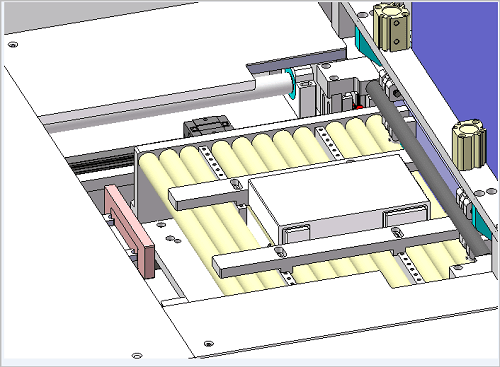Select the teal cylinder end cap
This screenshot has height=367, width=500.
[x=291, y=84]
